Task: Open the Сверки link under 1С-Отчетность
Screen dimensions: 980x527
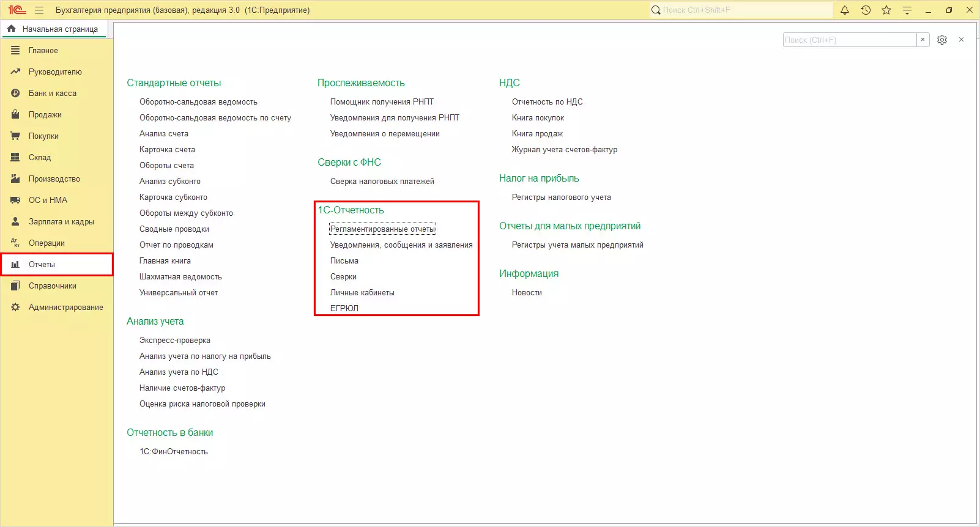Action: 343,276
